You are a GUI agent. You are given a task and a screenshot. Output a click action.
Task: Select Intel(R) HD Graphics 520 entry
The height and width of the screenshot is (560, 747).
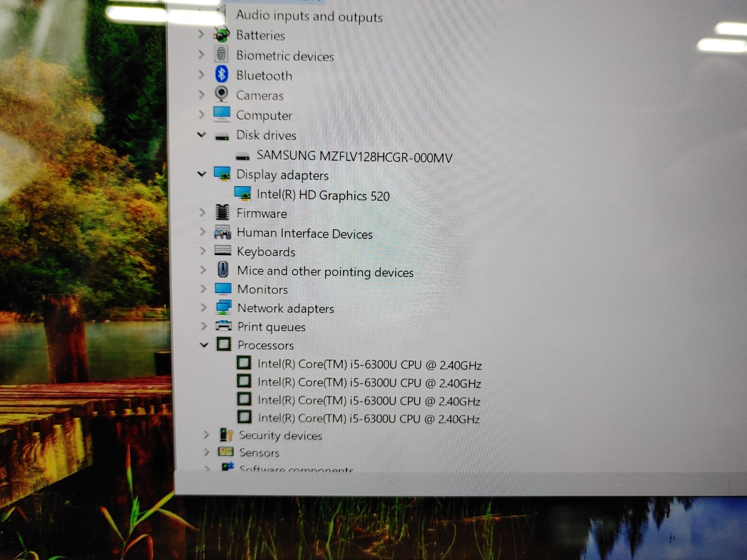[323, 195]
